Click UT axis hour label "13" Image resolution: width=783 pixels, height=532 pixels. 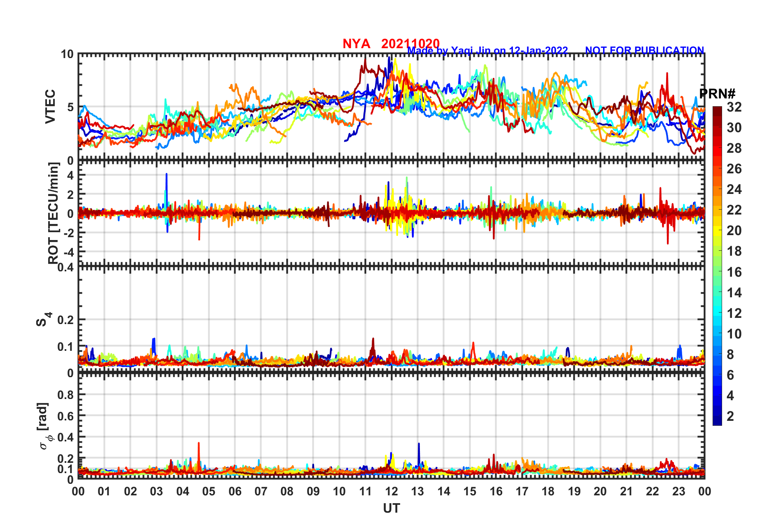[x=417, y=491]
